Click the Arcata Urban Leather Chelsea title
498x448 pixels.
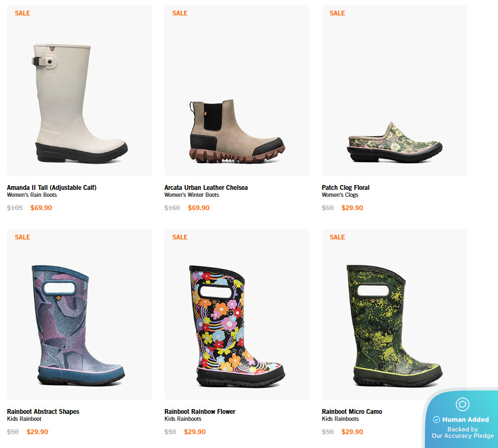pyautogui.click(x=206, y=188)
